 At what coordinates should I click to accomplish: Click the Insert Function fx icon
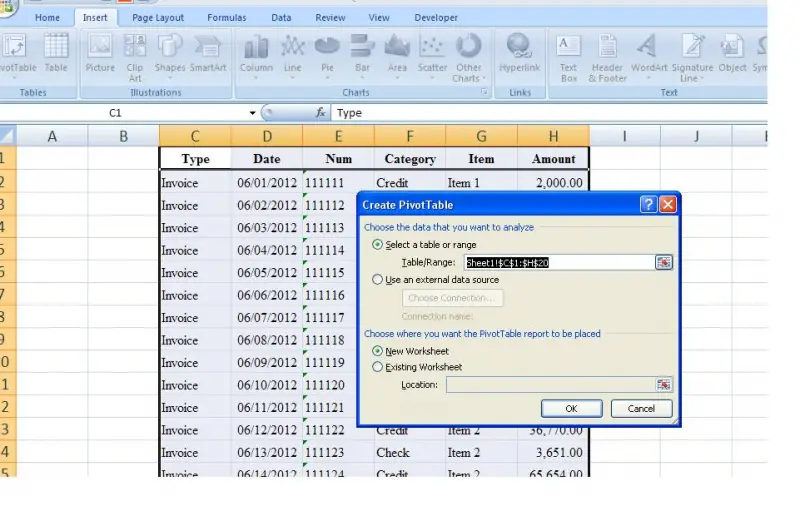(320, 113)
